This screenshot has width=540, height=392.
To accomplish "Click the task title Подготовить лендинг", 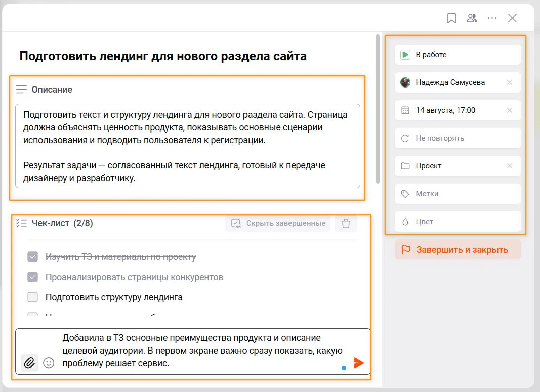I will pos(163,56).
